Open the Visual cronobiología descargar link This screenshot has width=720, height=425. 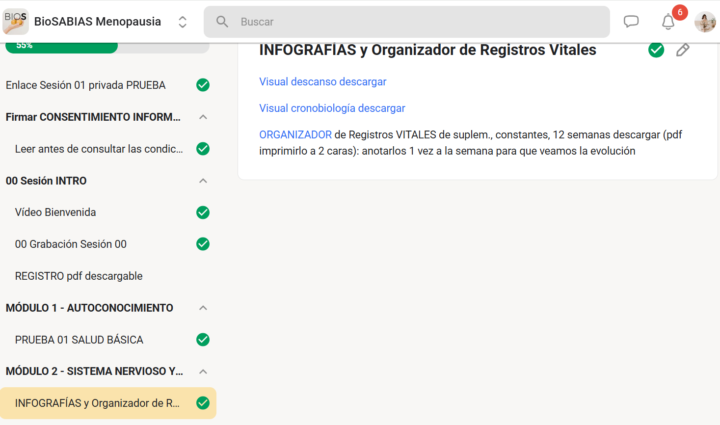[x=332, y=108]
